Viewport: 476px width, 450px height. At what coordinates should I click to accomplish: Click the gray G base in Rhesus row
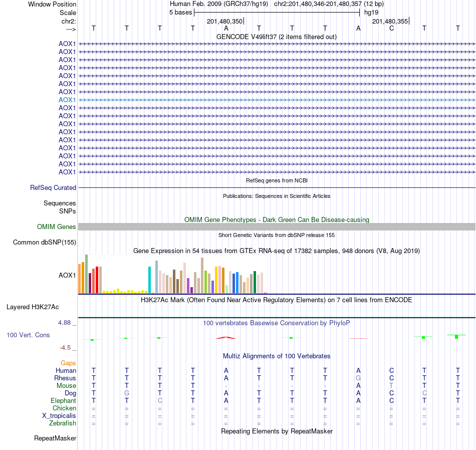tap(358, 378)
